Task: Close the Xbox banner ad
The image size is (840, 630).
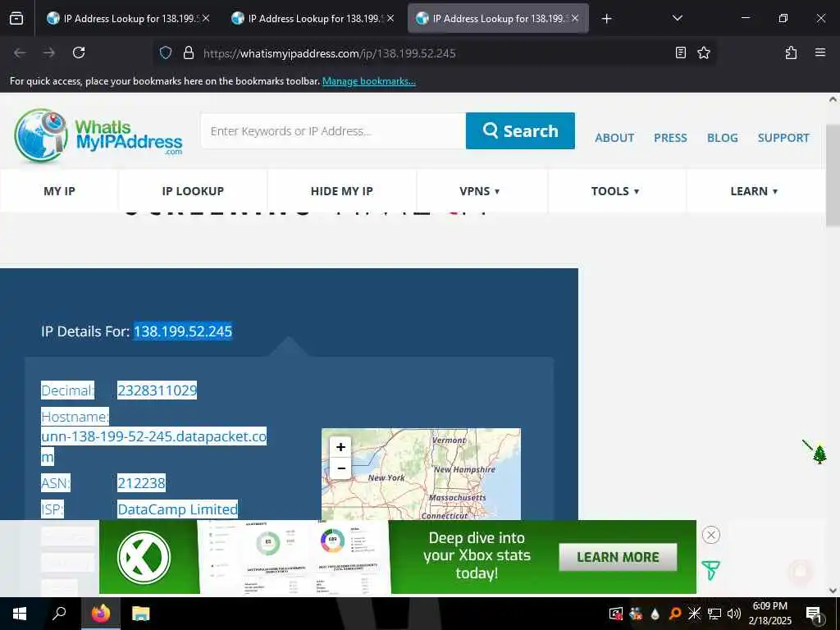Action: click(x=711, y=535)
